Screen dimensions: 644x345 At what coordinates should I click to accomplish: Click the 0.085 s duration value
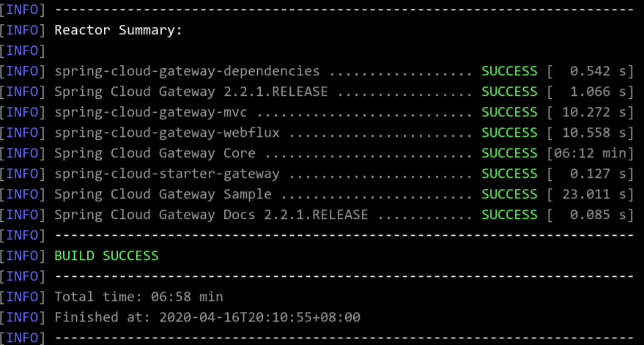[x=598, y=215]
